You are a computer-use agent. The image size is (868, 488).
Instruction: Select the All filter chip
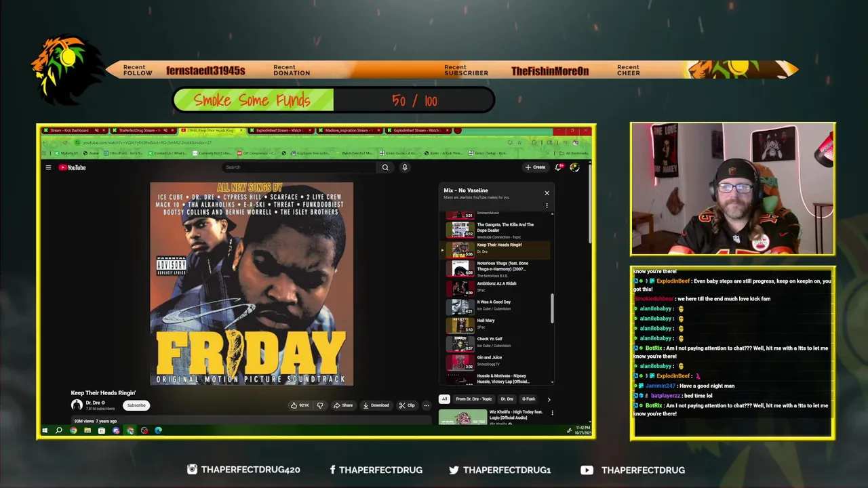(444, 399)
